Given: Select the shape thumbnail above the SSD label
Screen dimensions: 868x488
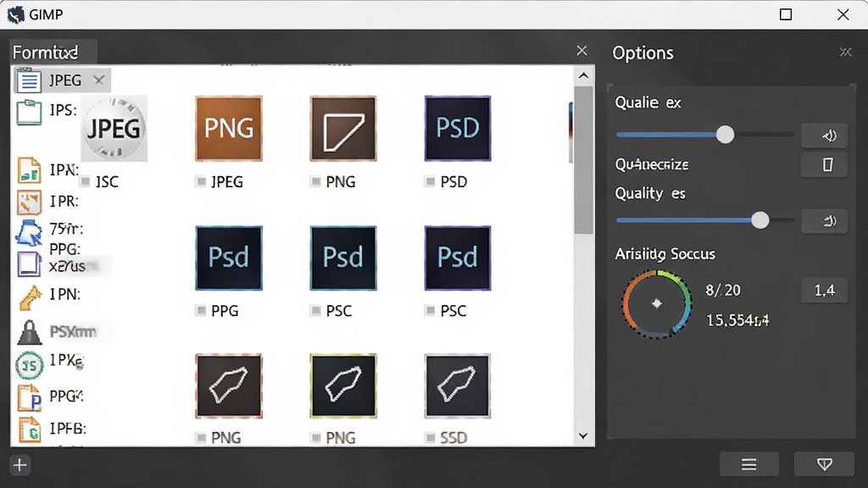Looking at the screenshot, I should coord(458,386).
